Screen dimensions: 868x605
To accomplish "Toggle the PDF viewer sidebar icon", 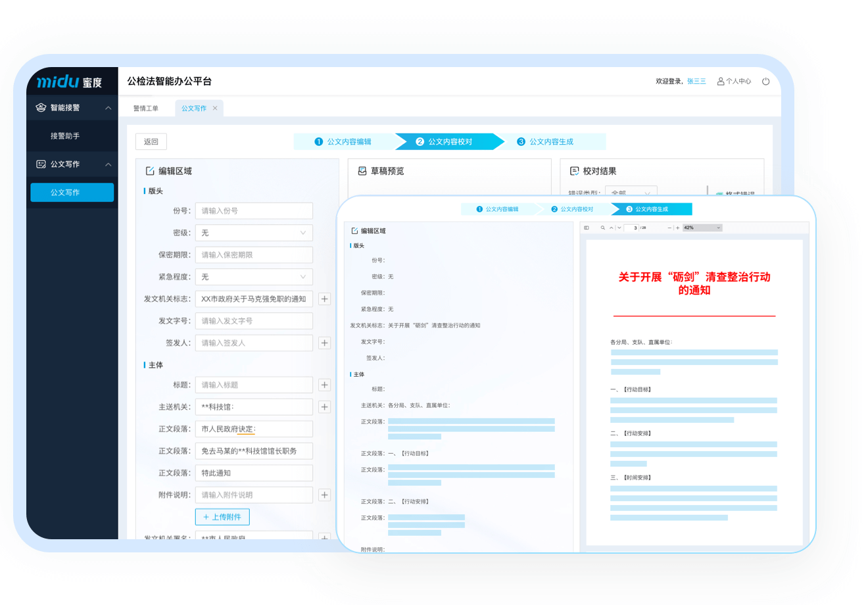I will coord(587,228).
